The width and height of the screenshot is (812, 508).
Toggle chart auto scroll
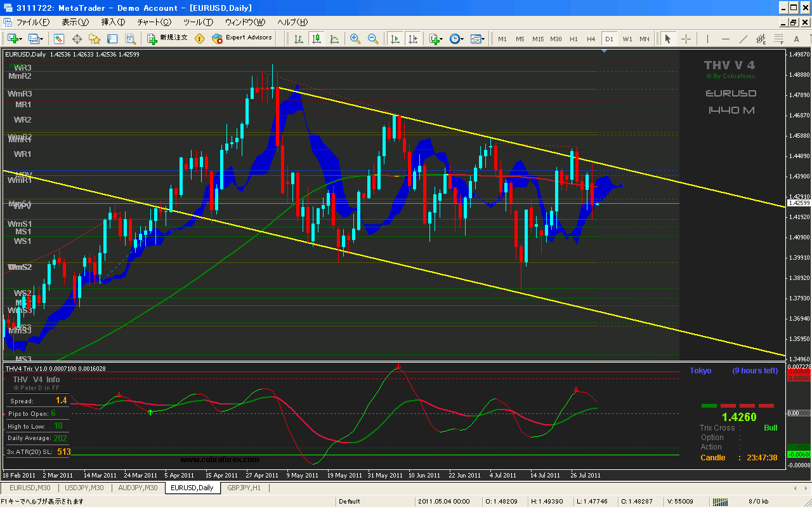click(395, 39)
